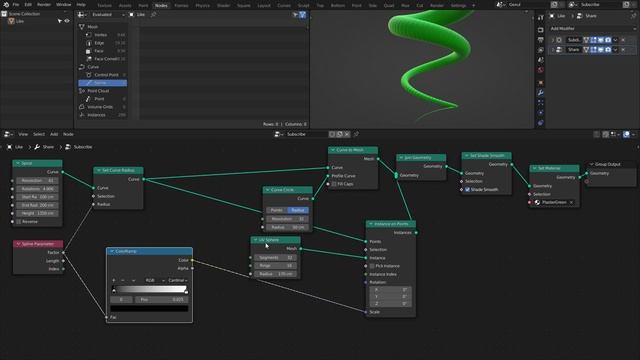Toggle pin in properties editor header
The image size is (640, 360).
(x=633, y=16)
